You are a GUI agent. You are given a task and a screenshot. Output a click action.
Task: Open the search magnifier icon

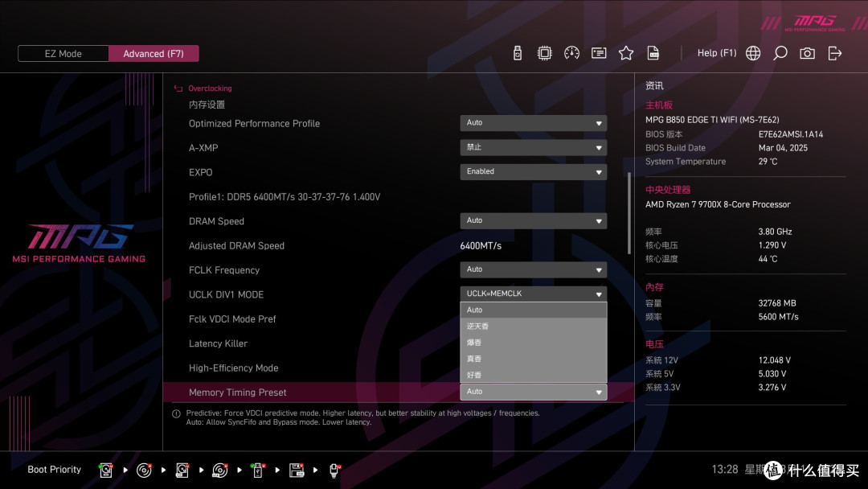[780, 53]
